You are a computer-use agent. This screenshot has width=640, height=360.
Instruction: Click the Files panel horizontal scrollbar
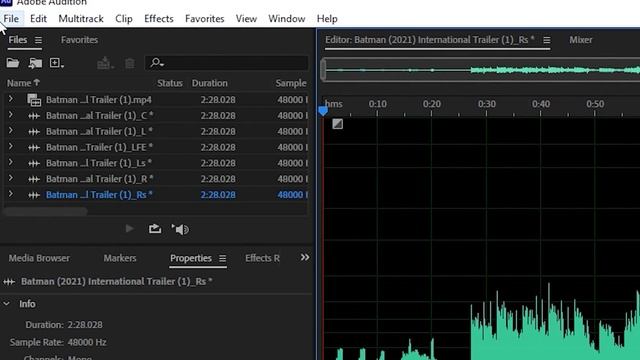45,211
